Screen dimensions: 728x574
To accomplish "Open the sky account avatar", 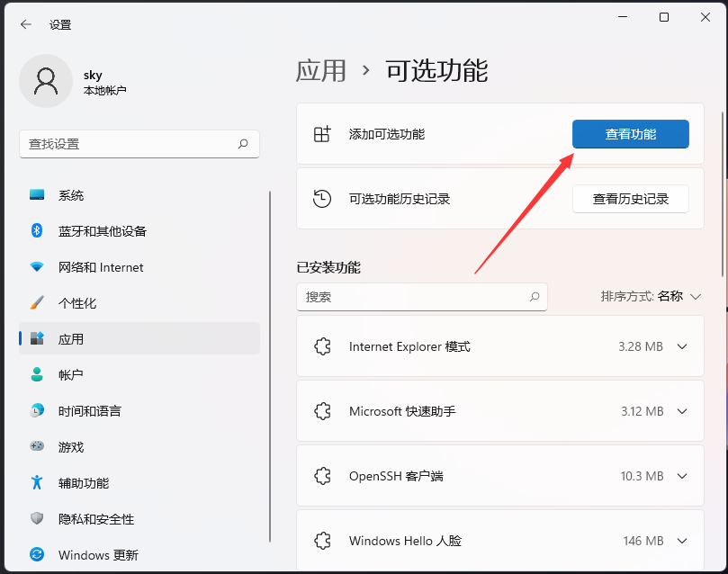I will click(45, 81).
